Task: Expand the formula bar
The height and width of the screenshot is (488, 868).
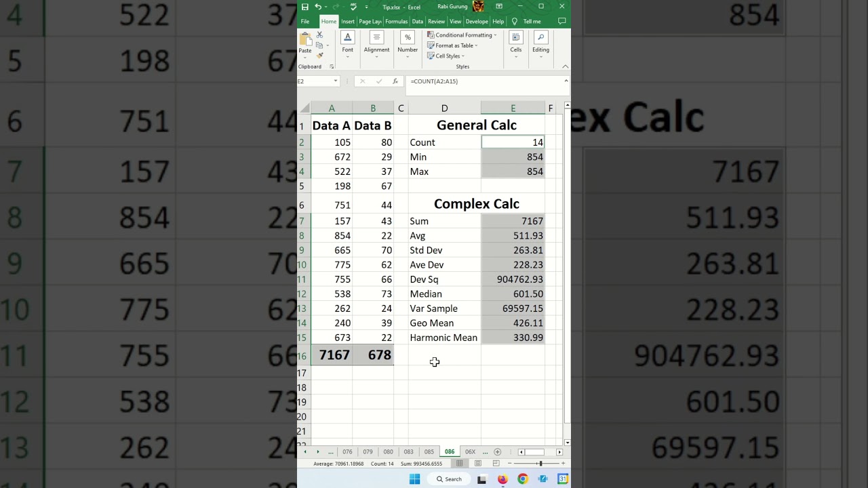Action: [566, 81]
